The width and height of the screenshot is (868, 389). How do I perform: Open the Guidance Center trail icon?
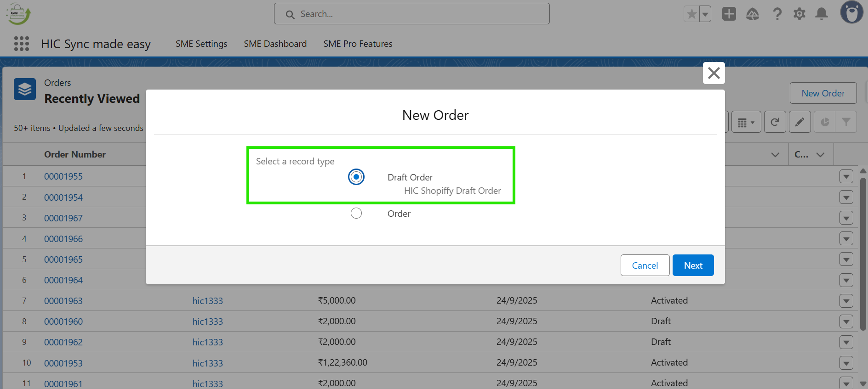coord(753,14)
